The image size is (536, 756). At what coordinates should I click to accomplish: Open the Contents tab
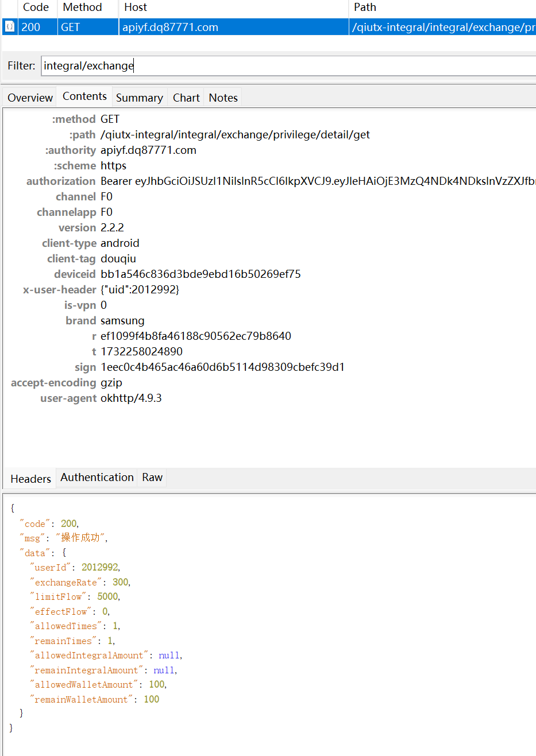click(x=84, y=96)
